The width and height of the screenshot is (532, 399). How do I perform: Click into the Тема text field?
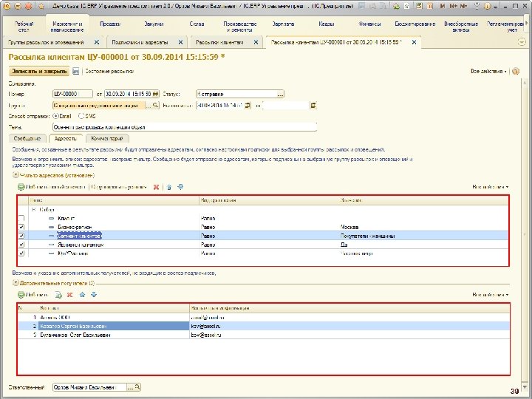click(x=185, y=126)
